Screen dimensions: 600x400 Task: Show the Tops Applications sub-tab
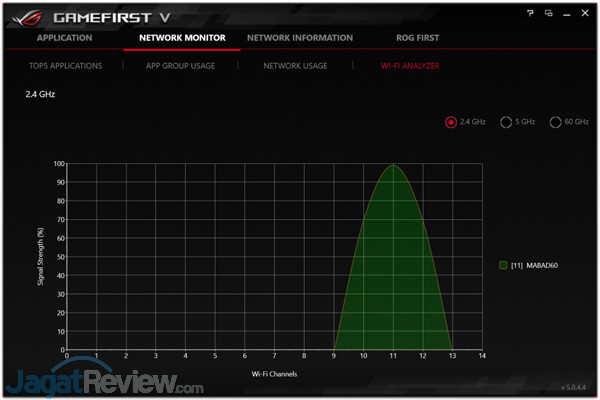coord(65,66)
